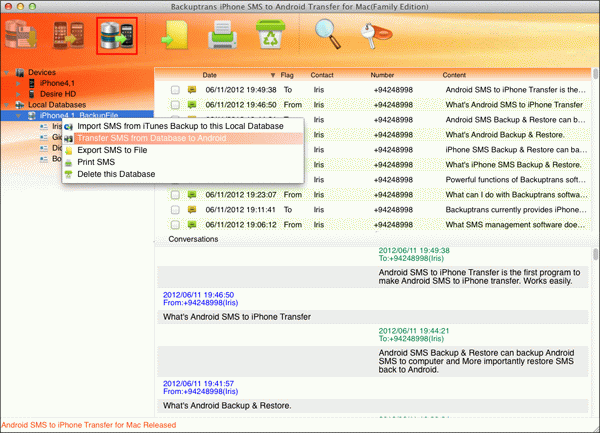Click the Desire HD phone icon in tree

tap(32, 94)
